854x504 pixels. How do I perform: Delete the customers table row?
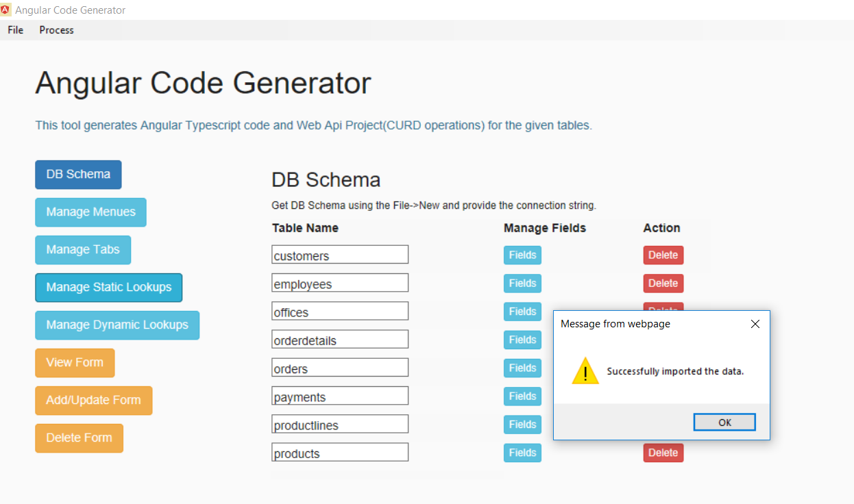point(663,255)
